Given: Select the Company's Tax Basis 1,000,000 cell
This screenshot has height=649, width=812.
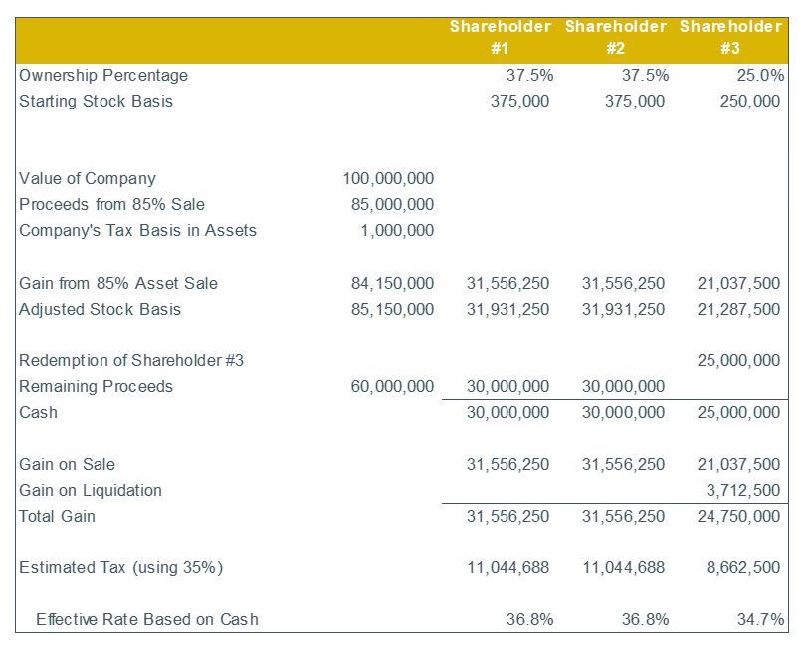Looking at the screenshot, I should 397,231.
